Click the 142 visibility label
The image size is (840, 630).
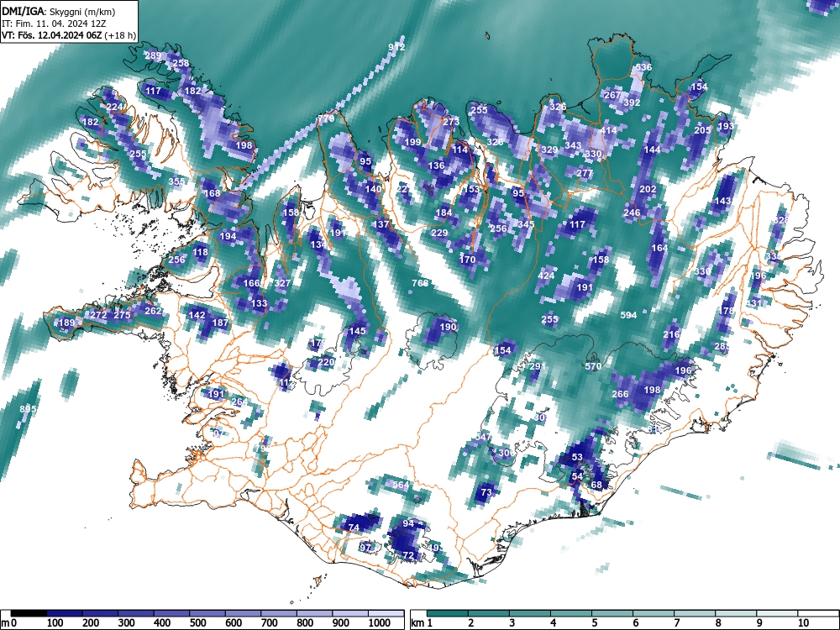tap(197, 315)
